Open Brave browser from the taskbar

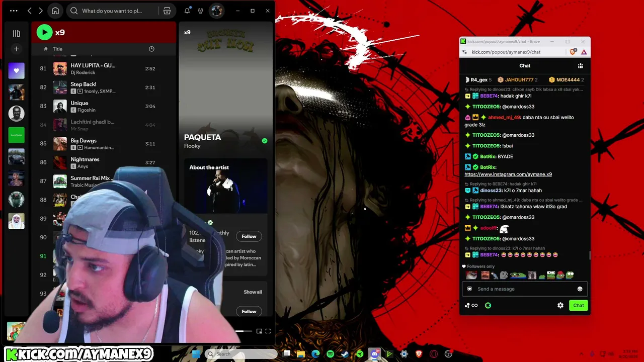point(419,354)
